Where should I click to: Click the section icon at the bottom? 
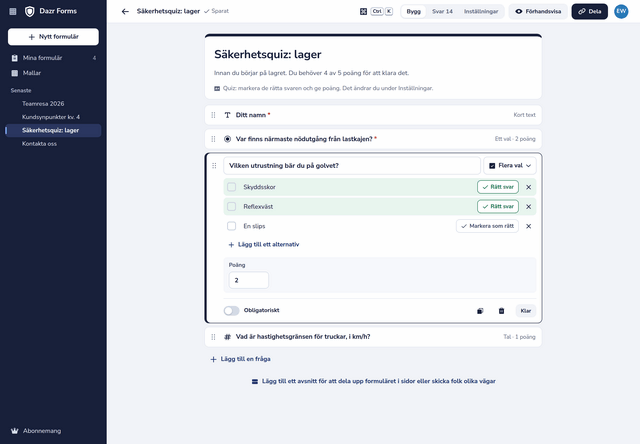coord(255,382)
